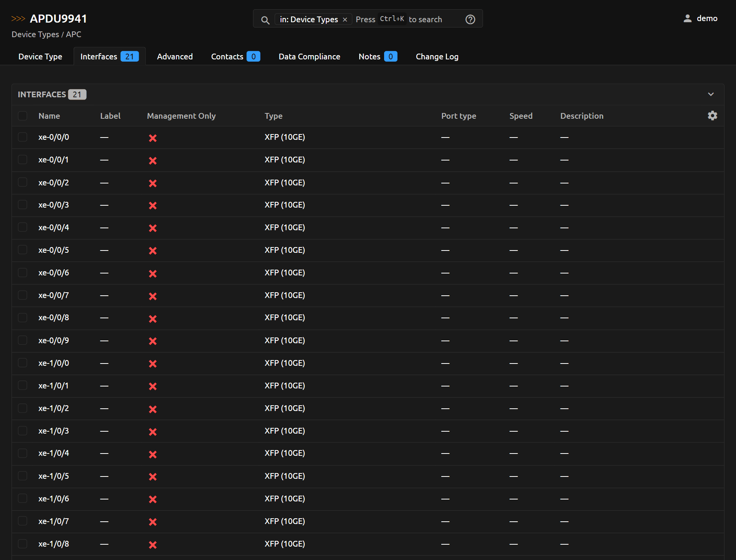The height and width of the screenshot is (560, 736).
Task: Collapse the Interfaces panel chevron
Action: tap(711, 94)
